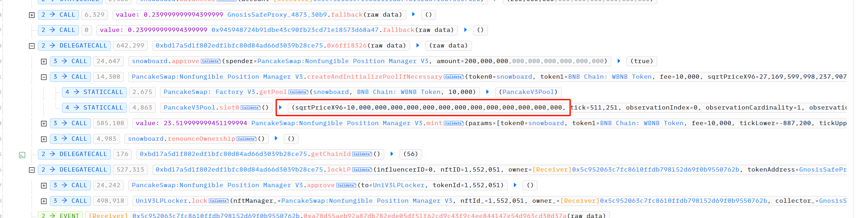
Task: Open UniV3LPLocker link in lock call
Action: pos(161,201)
